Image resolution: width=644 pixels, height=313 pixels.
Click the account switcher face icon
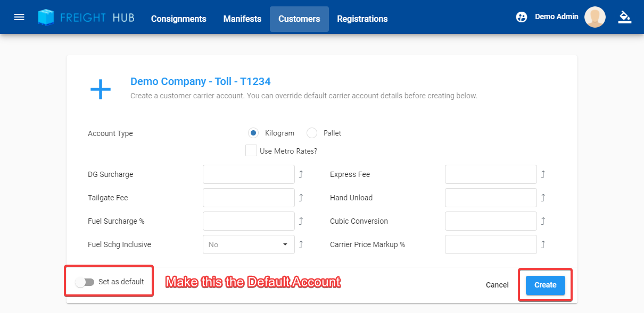pos(522,17)
